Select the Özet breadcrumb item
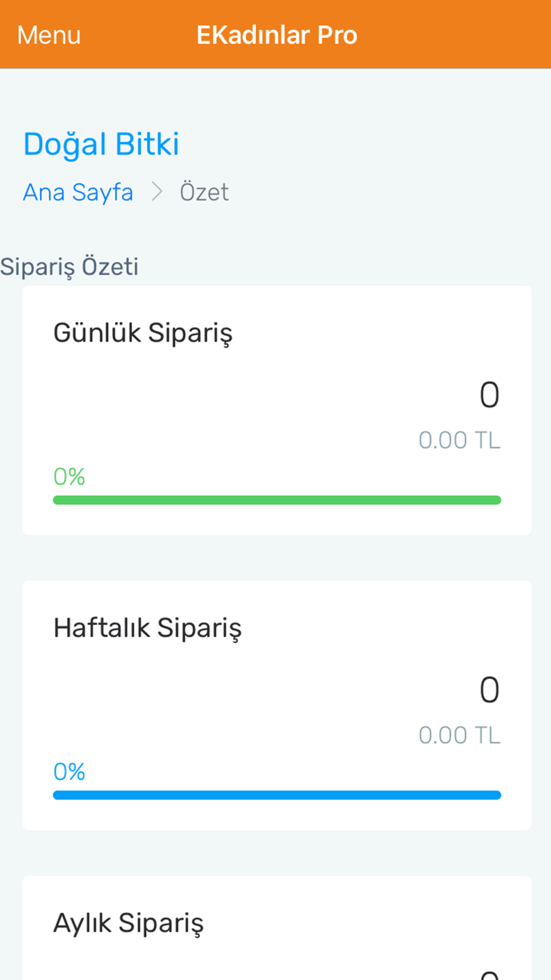The image size is (551, 980). click(x=204, y=192)
